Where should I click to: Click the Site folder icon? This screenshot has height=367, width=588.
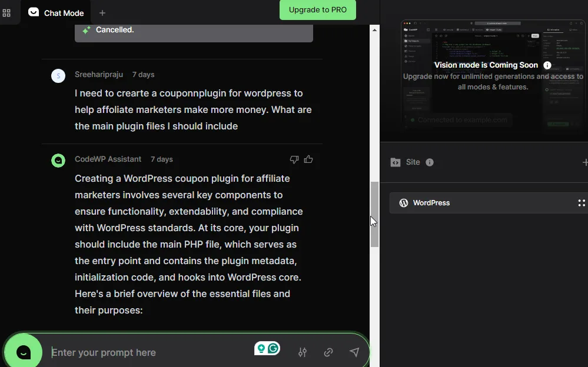click(396, 162)
